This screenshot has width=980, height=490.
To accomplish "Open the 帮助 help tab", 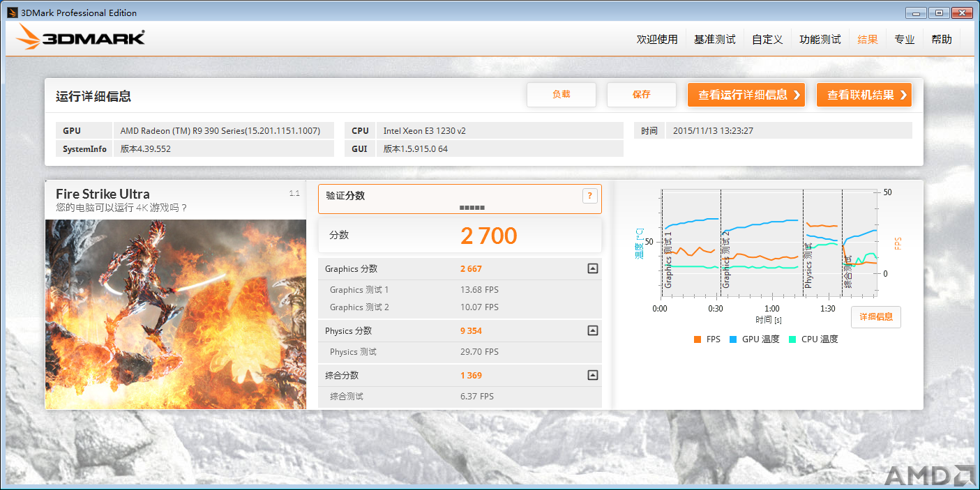I will [x=942, y=39].
